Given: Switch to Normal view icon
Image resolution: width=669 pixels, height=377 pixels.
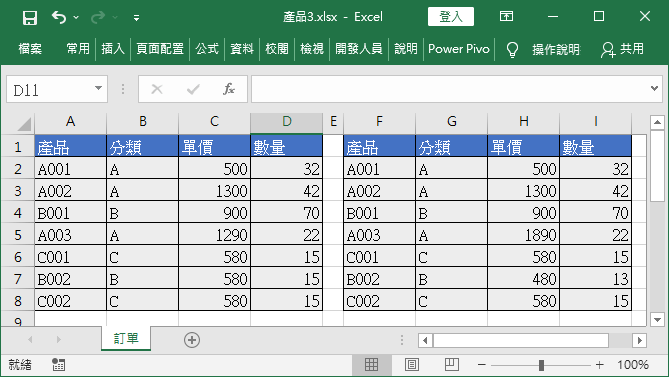Looking at the screenshot, I should click(x=371, y=365).
